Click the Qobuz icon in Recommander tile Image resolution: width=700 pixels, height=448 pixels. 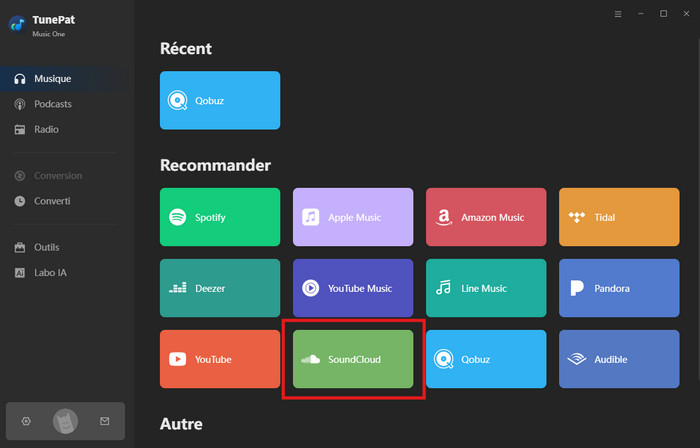tap(443, 360)
